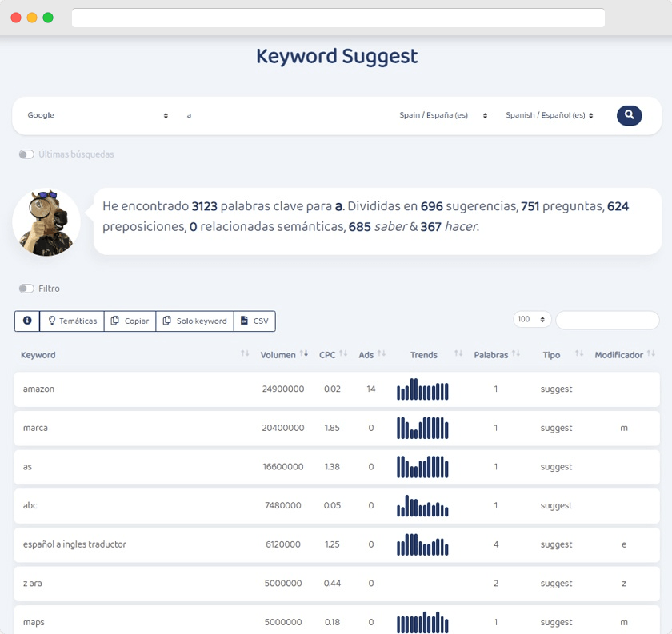Image resolution: width=672 pixels, height=634 pixels.
Task: Open the 100 rows-per-page dropdown
Action: coord(532,319)
